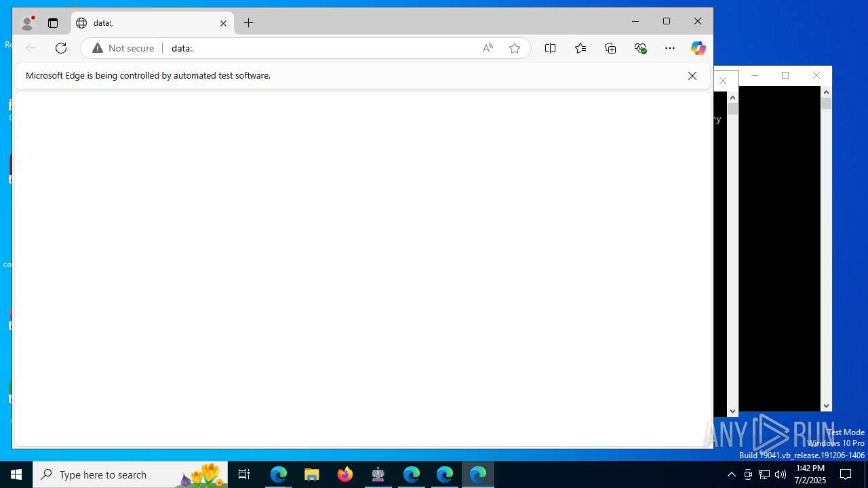Show hidden system tray icons
This screenshot has width=868, height=488.
[x=731, y=474]
